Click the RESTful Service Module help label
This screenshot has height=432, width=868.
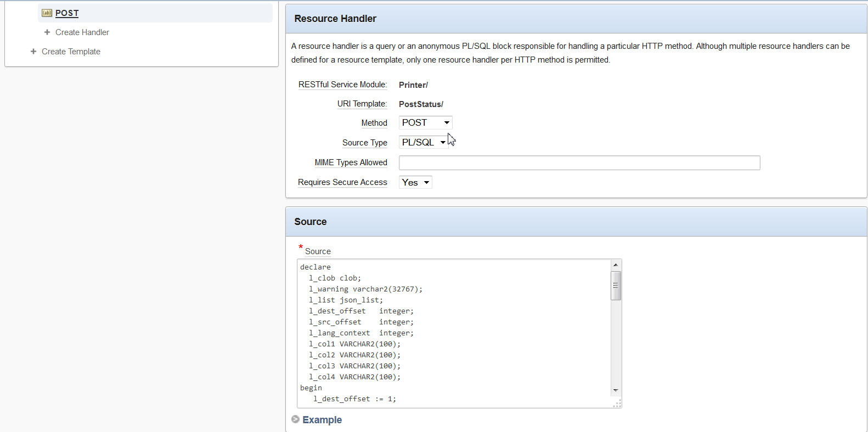pos(342,85)
